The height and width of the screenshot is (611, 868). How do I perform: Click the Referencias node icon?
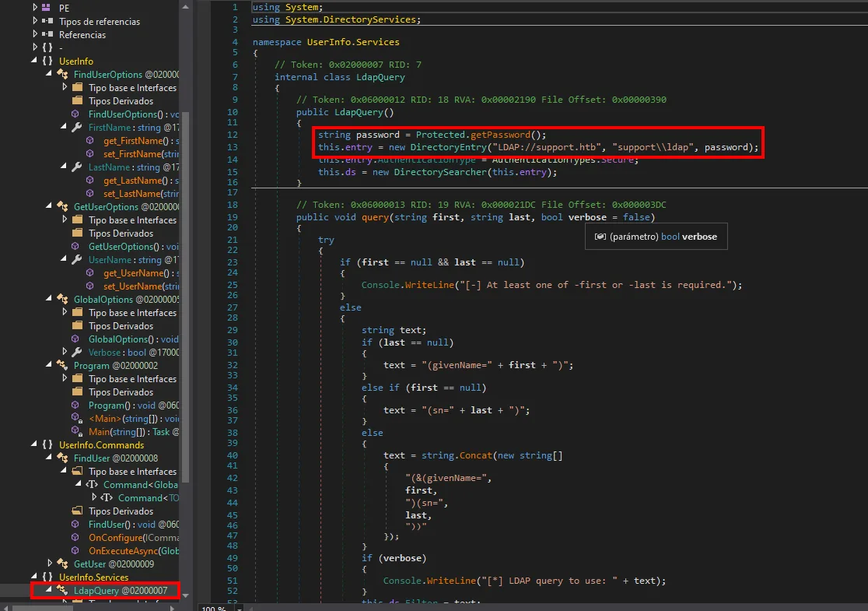tap(47, 34)
